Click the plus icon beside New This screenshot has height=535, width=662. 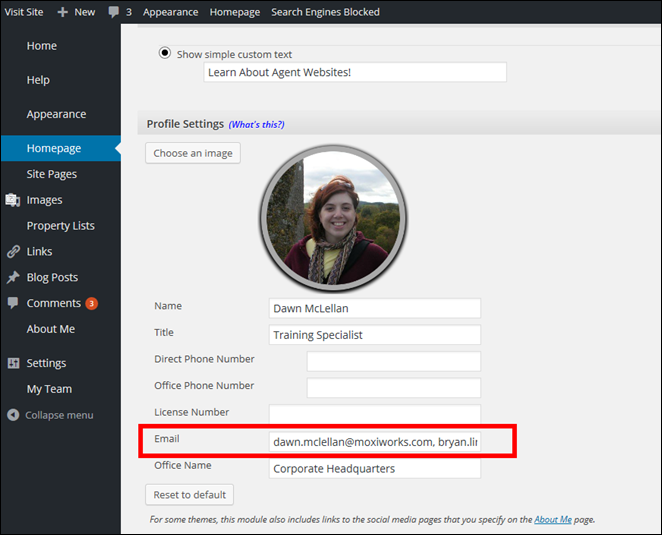pyautogui.click(x=62, y=12)
